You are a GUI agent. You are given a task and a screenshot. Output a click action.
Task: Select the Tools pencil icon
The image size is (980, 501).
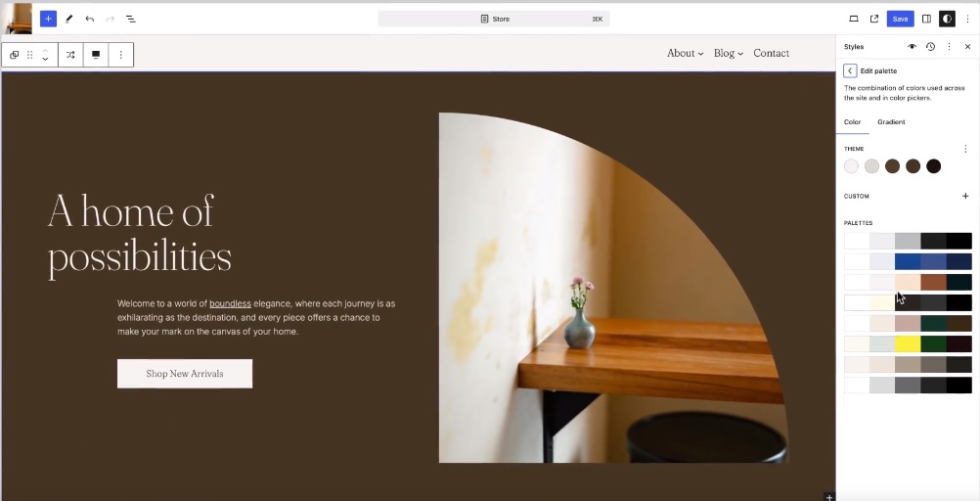(x=68, y=19)
